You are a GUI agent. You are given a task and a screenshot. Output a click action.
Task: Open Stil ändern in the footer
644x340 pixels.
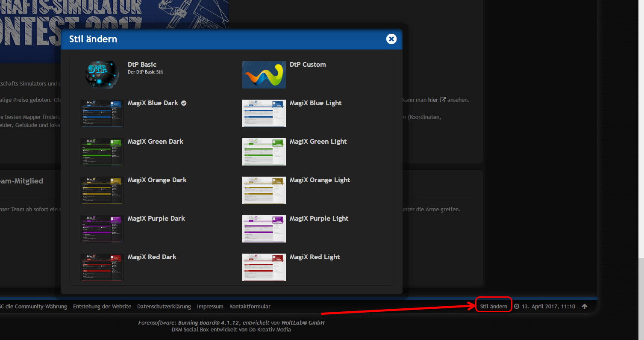click(494, 306)
